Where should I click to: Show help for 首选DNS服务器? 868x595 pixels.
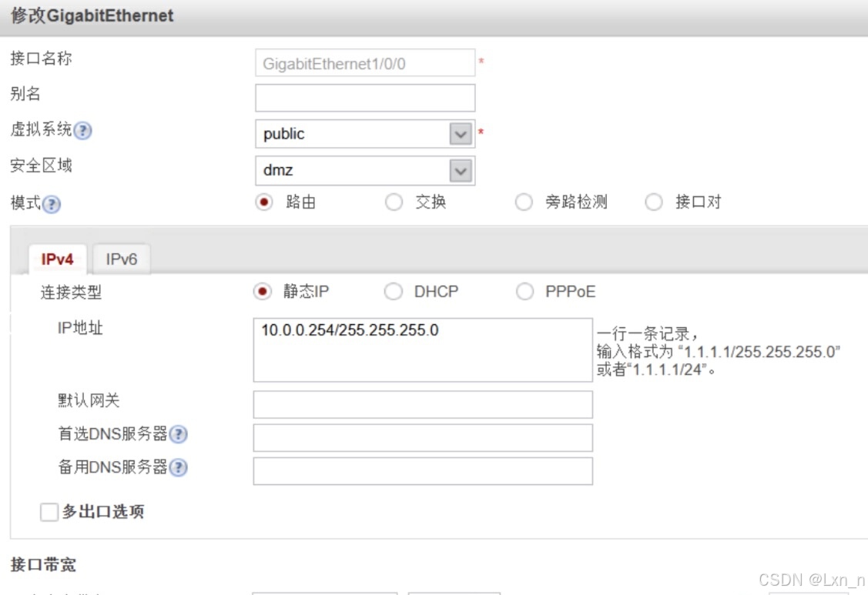coord(178,434)
